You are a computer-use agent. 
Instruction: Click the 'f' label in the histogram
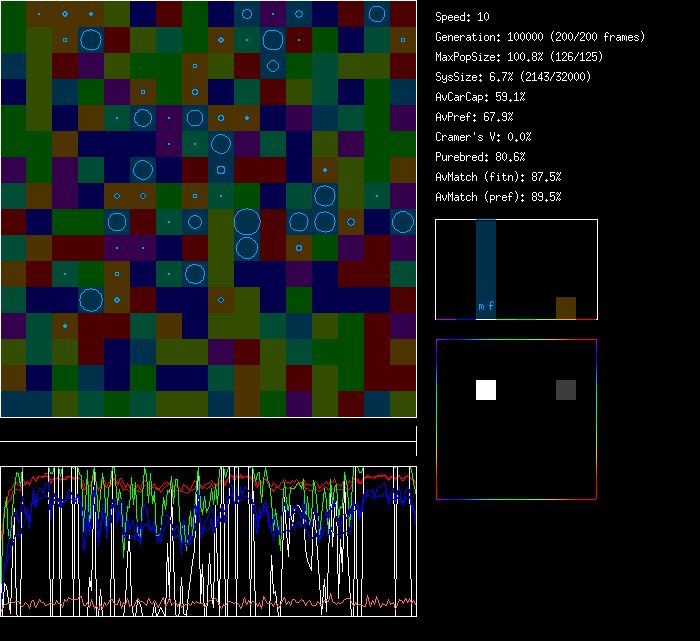[x=491, y=306]
